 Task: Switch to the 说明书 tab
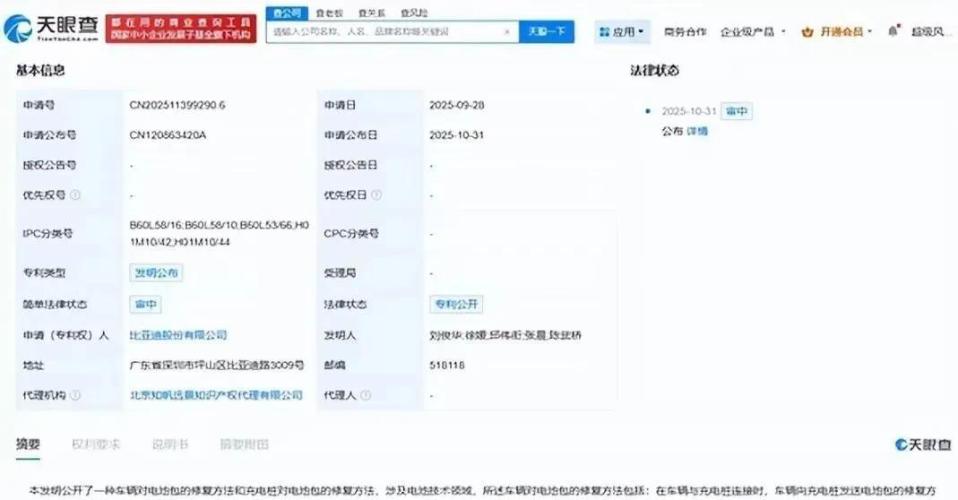click(170, 445)
